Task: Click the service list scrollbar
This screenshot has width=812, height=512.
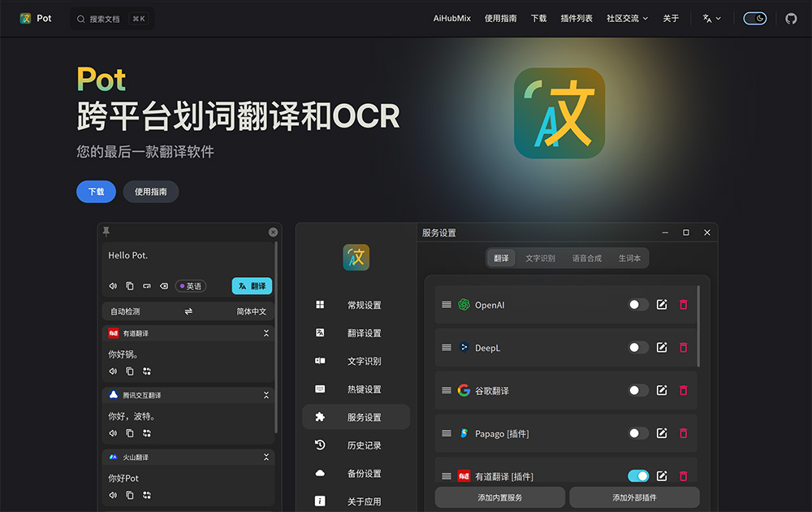Action: point(698,327)
